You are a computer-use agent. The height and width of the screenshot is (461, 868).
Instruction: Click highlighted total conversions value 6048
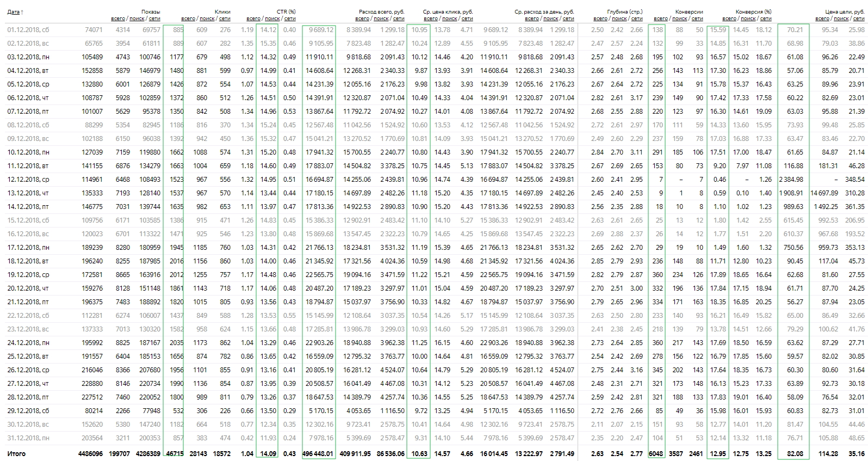(656, 453)
